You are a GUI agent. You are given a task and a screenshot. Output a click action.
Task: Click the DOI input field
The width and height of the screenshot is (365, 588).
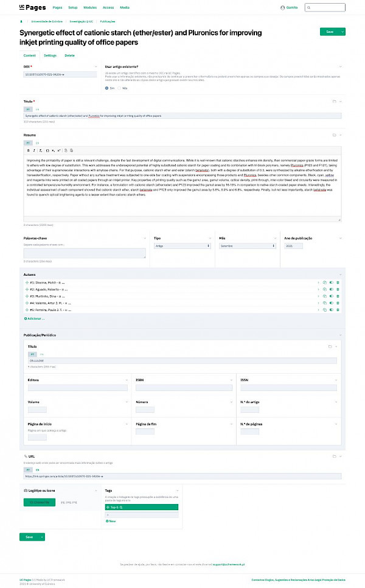coord(60,74)
